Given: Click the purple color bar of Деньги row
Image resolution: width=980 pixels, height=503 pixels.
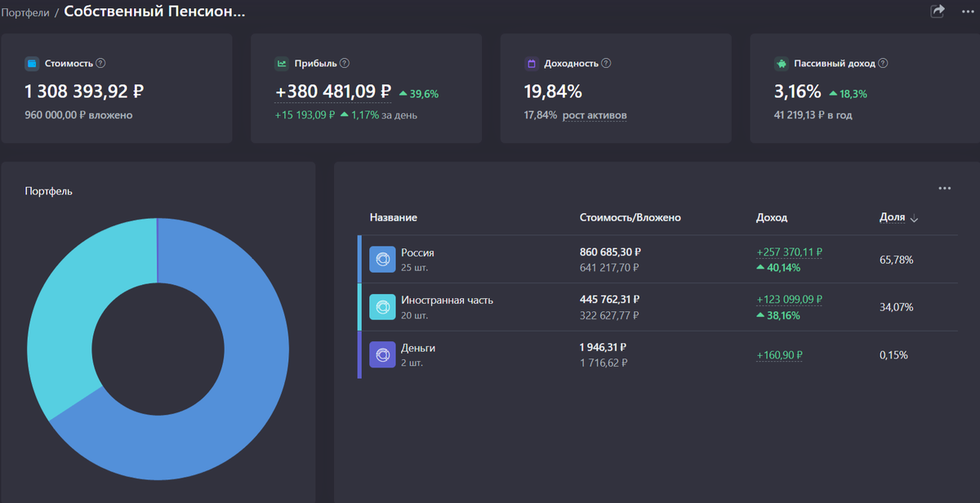Looking at the screenshot, I should [x=359, y=354].
